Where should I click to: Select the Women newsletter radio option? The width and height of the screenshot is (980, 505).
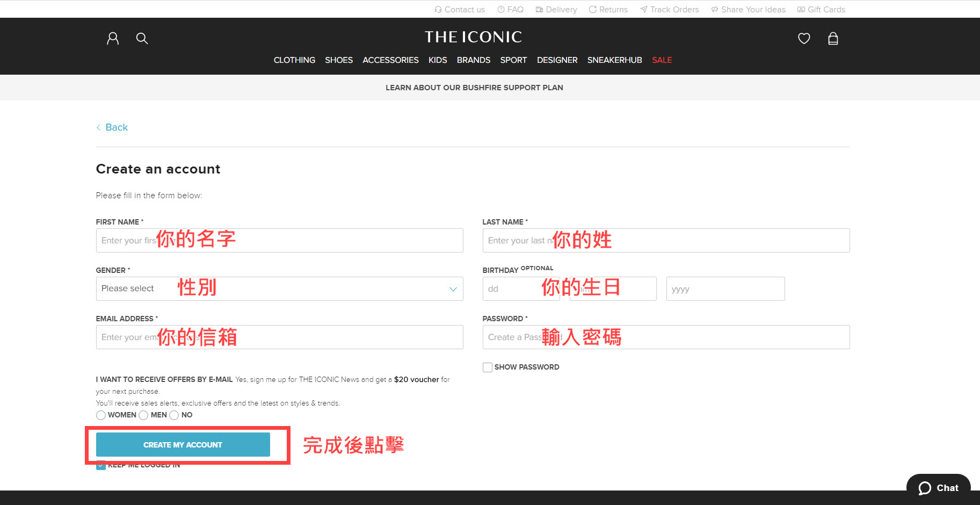click(101, 415)
